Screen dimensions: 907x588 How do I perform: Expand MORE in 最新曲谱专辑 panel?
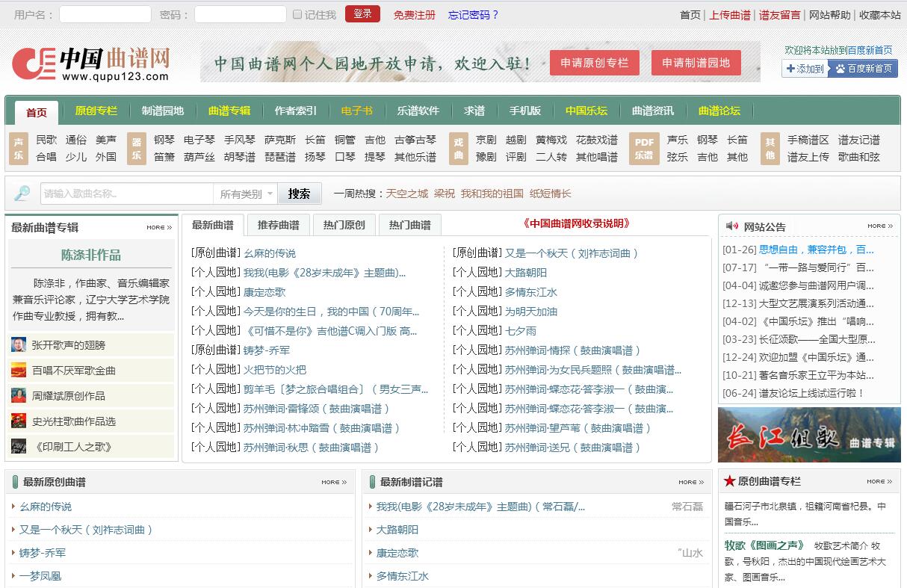[159, 227]
